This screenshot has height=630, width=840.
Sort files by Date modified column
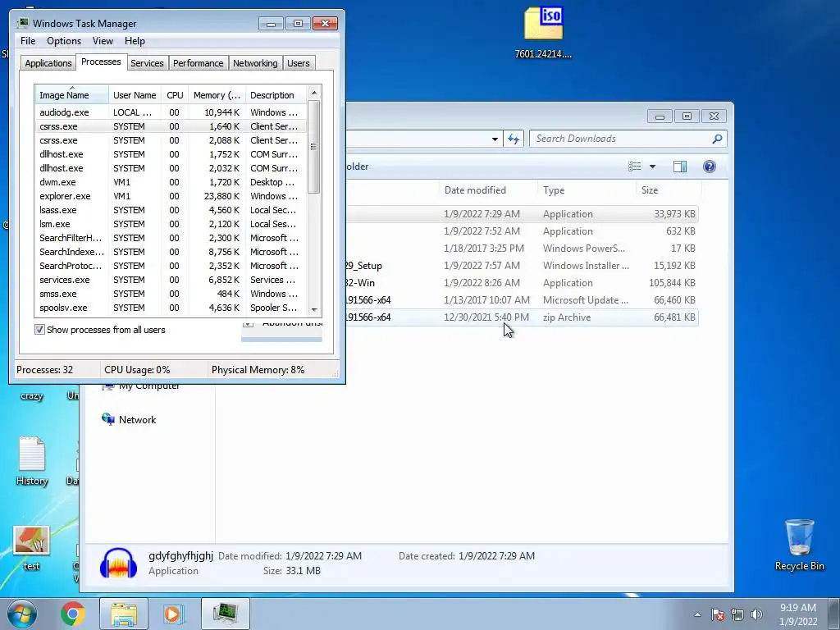[x=489, y=190]
